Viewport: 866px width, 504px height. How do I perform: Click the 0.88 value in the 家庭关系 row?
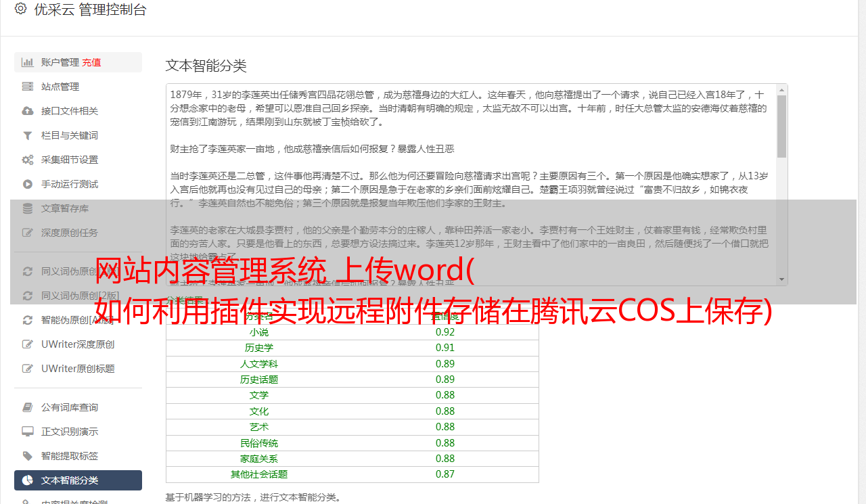click(445, 459)
